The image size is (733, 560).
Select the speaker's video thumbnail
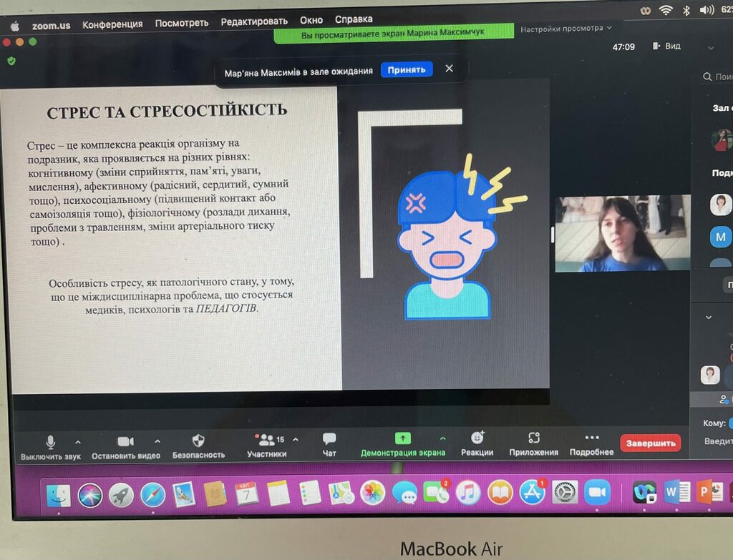622,234
